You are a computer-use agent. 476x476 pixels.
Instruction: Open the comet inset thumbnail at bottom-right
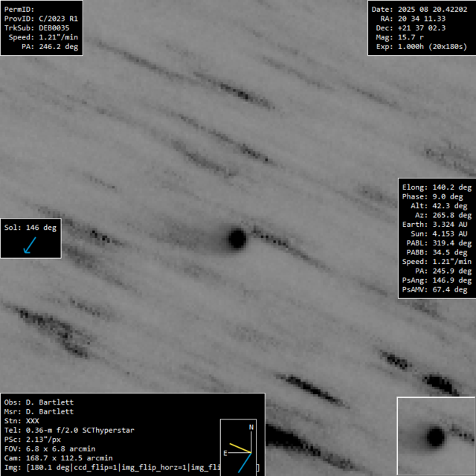[x=436, y=436]
